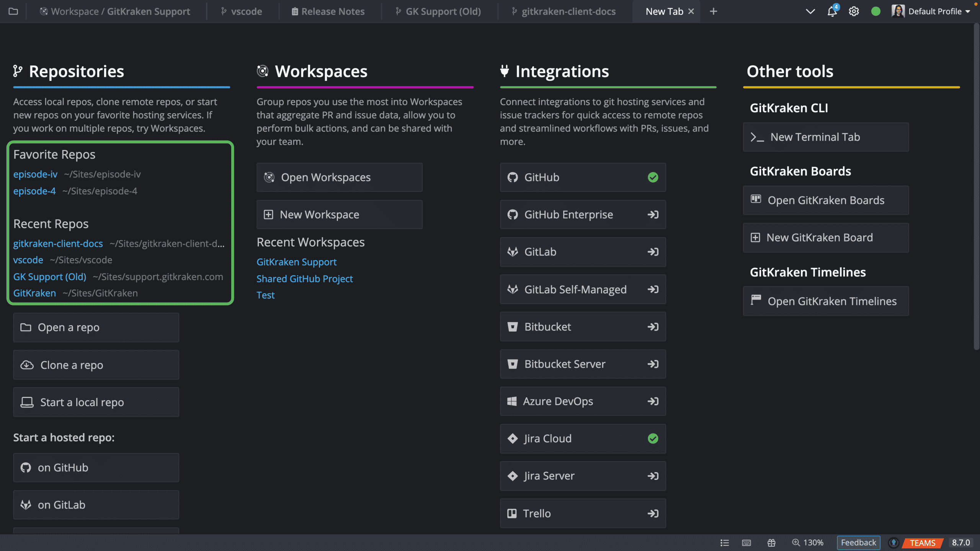Click the profile avatar picture
This screenshot has width=980, height=551.
(x=898, y=11)
